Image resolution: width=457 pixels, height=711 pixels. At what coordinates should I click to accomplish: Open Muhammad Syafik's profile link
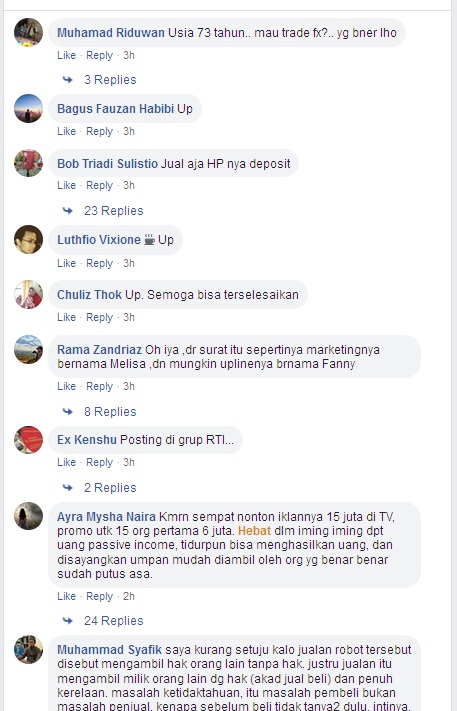click(109, 650)
